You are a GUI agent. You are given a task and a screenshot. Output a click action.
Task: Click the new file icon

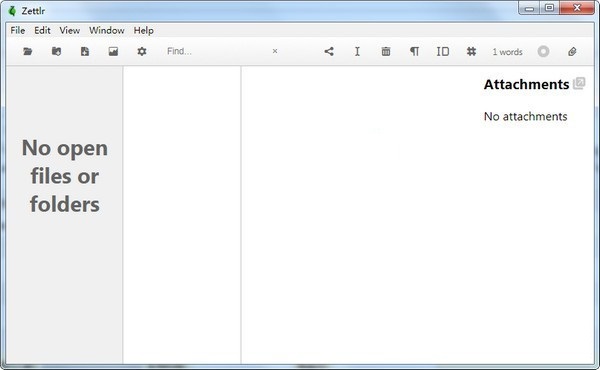(85, 51)
